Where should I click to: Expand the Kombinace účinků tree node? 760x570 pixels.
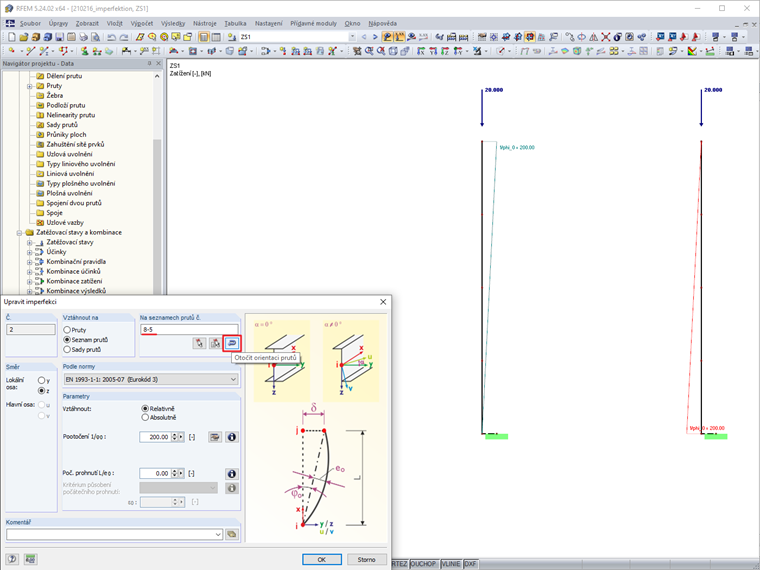(x=30, y=271)
